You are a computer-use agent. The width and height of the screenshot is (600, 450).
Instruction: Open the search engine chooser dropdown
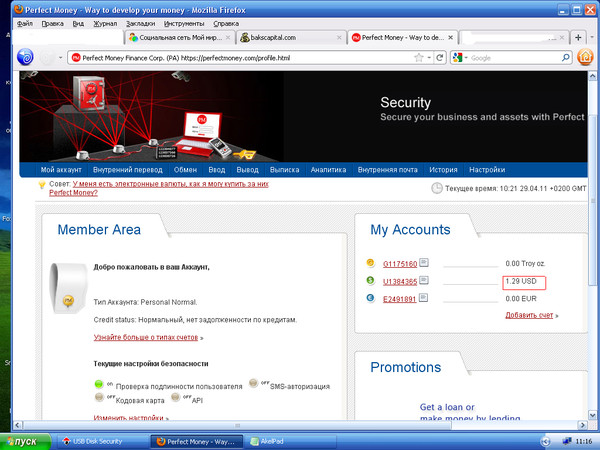pos(466,58)
